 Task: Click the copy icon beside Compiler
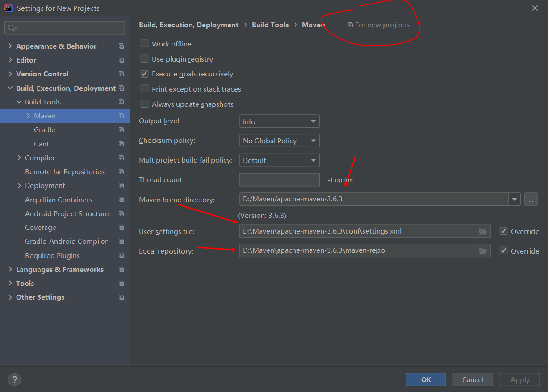click(x=121, y=158)
